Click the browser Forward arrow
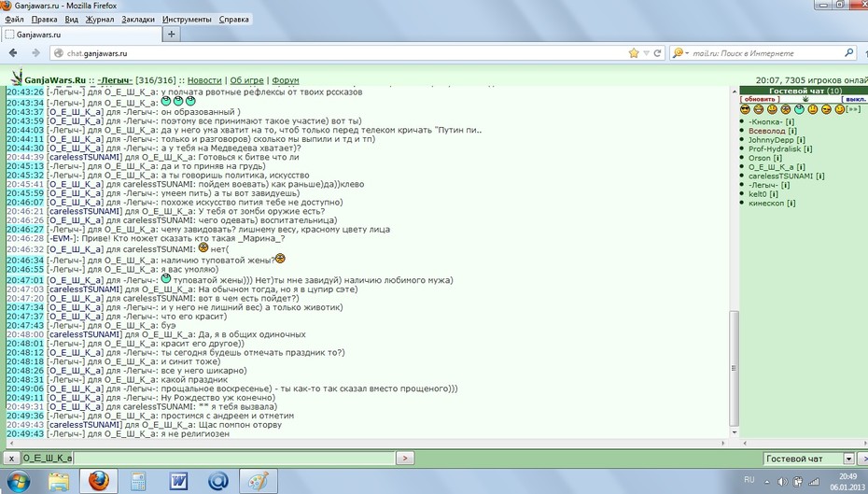The width and height of the screenshot is (868, 494). 36,53
